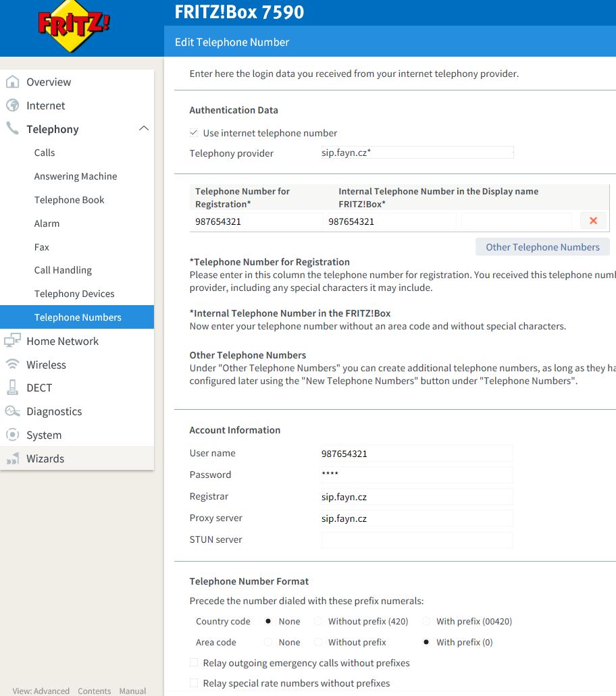Viewport: 616px width, 696px height.
Task: Select Area code None radio
Action: coord(268,642)
